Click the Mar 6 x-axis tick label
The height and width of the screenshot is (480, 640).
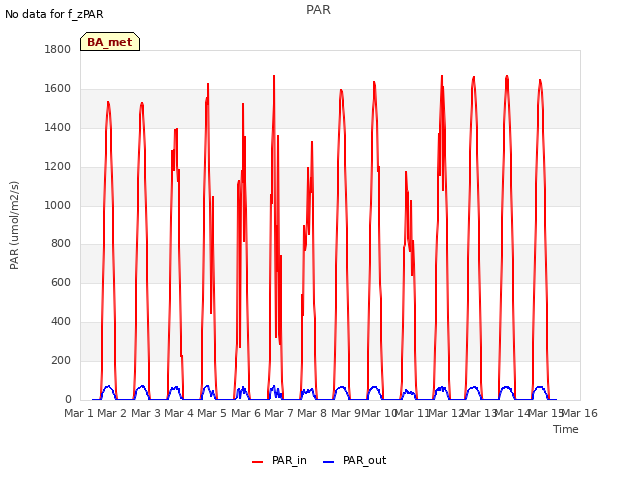tap(246, 413)
